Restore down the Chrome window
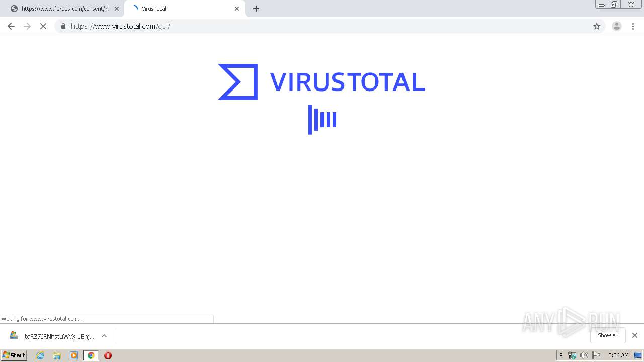 click(614, 4)
